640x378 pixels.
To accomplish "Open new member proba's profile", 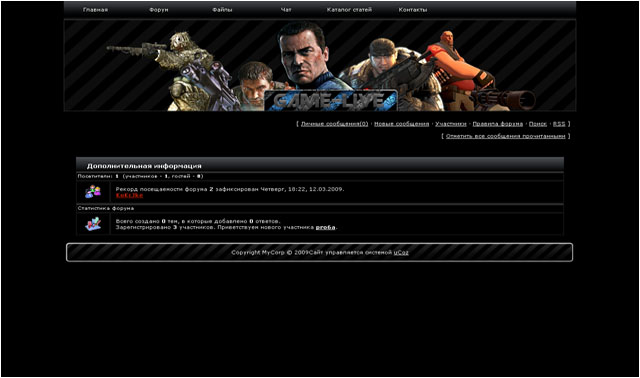I will tap(325, 227).
